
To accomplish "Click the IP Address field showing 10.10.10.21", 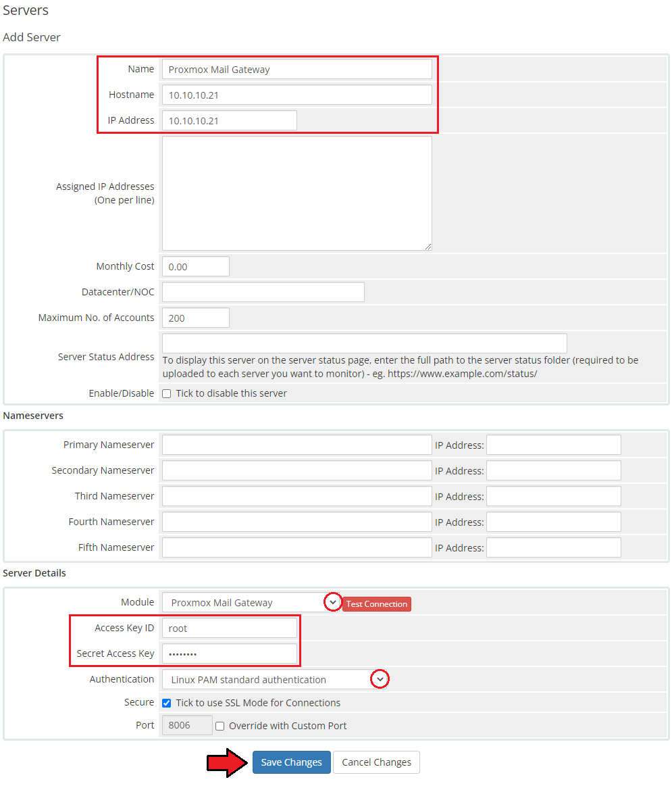I will tap(229, 120).
